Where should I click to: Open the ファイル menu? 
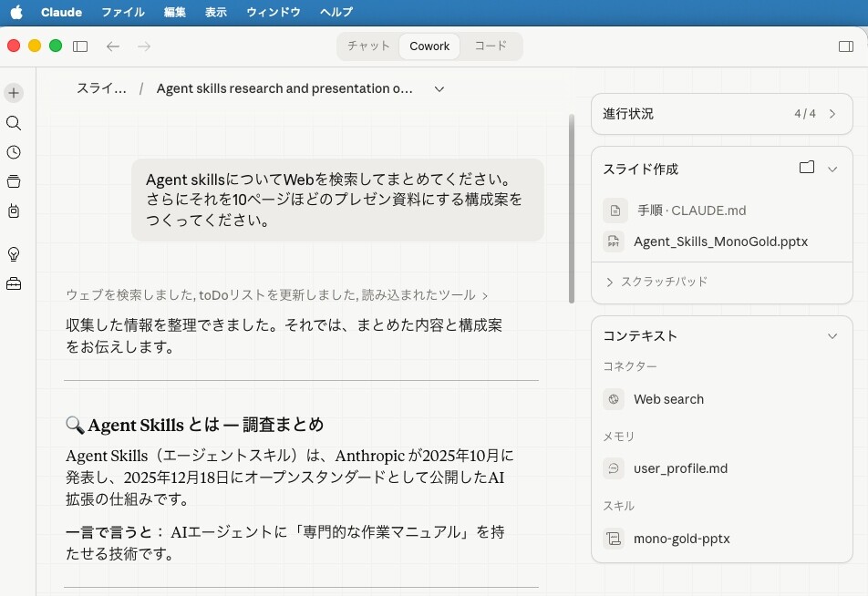coord(123,12)
